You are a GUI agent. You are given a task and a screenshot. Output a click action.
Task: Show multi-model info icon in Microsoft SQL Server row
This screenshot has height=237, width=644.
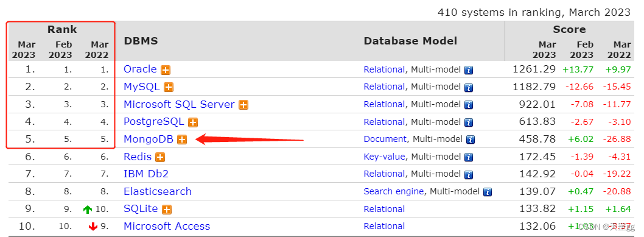point(469,105)
